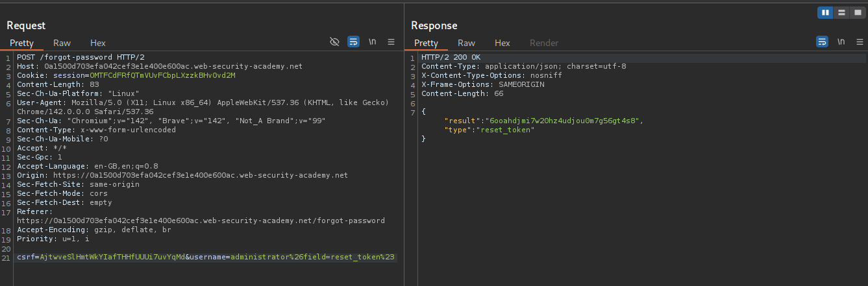Toggle word wrap in Request panel
This screenshot has height=286, width=868.
[353, 42]
